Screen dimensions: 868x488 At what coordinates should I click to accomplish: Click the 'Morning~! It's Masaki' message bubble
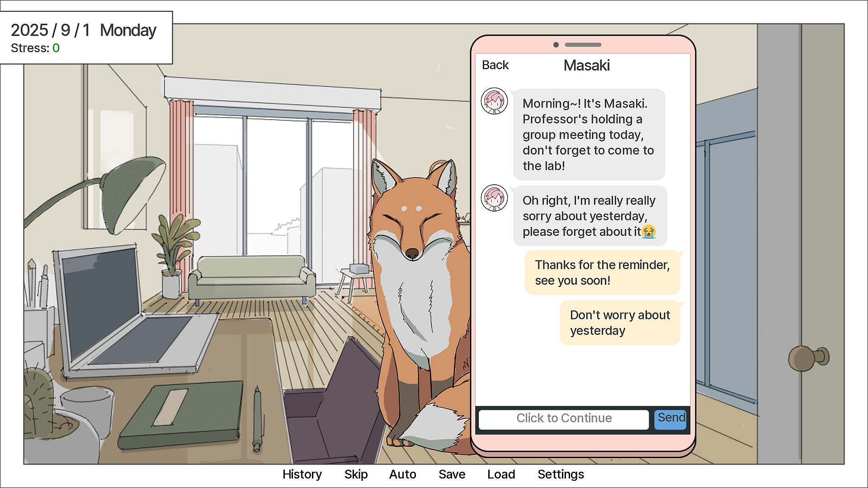(x=589, y=135)
